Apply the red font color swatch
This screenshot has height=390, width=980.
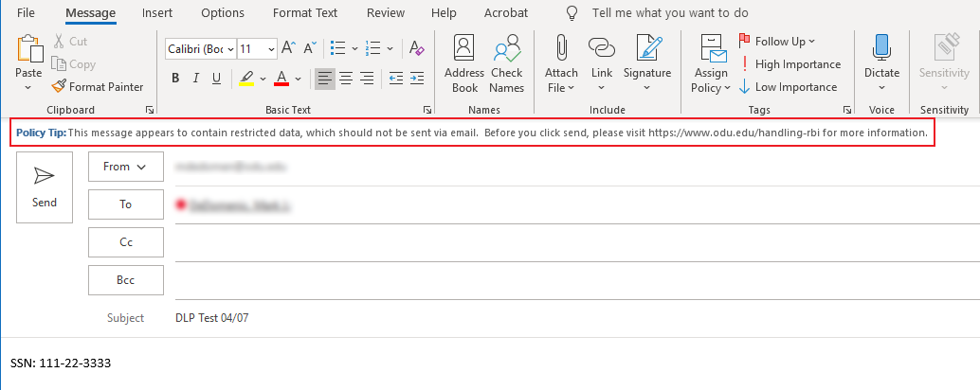(x=281, y=78)
